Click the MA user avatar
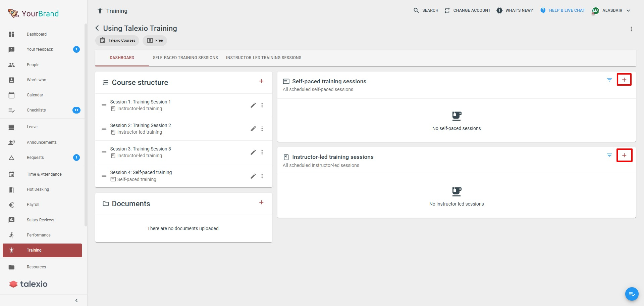 coord(595,11)
